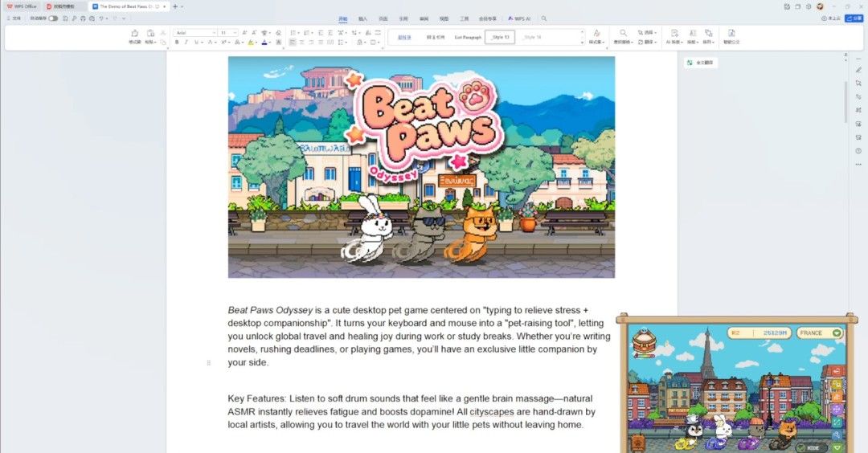The image size is (868, 453).
Task: Toggle bold formatting in the ribbon
Action: pos(177,42)
